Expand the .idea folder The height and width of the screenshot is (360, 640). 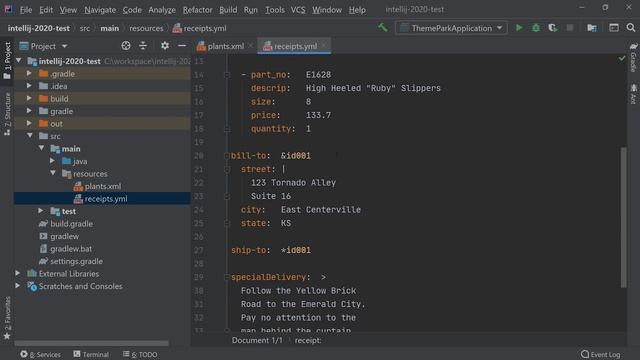(x=29, y=86)
